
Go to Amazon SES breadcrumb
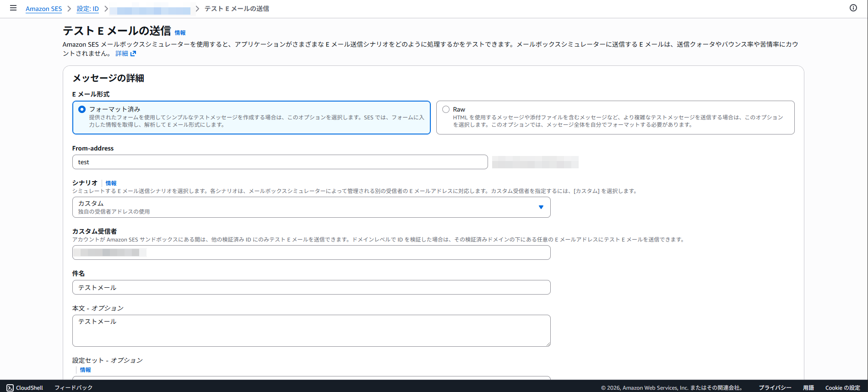click(43, 9)
